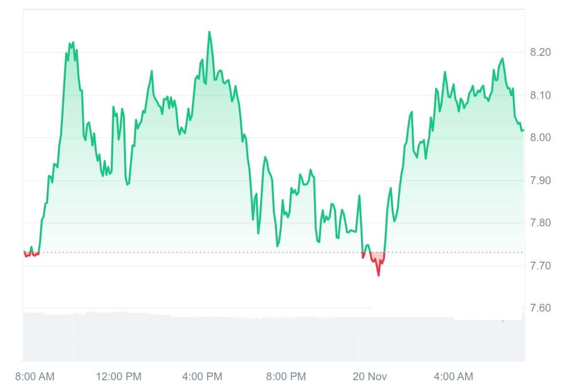Click the 8.10 price axis label

coord(541,95)
